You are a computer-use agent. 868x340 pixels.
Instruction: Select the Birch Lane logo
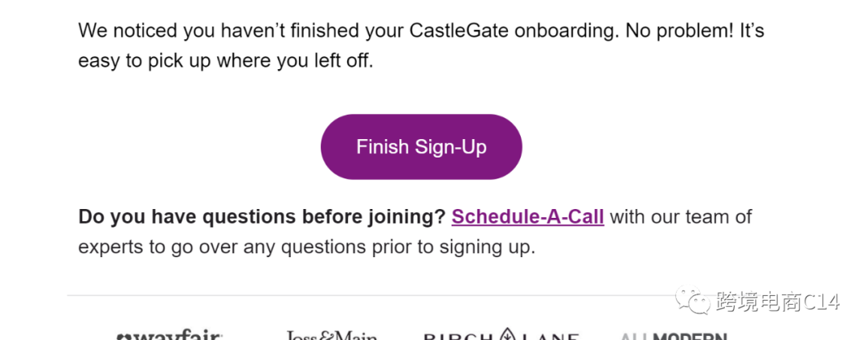502,335
